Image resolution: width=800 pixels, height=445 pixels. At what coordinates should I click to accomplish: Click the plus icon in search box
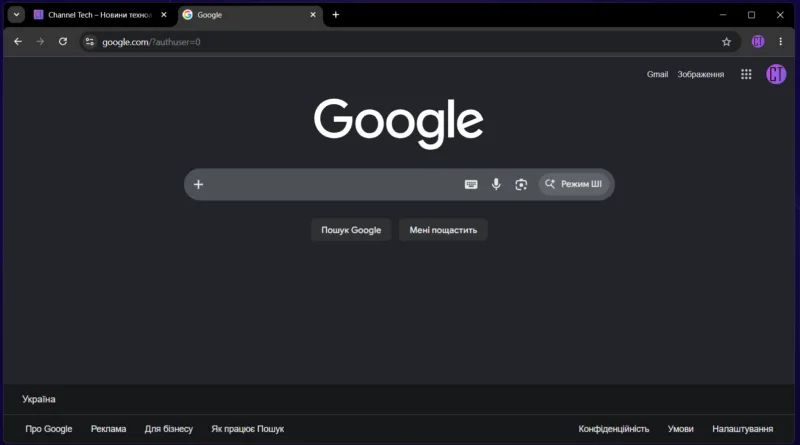[198, 184]
